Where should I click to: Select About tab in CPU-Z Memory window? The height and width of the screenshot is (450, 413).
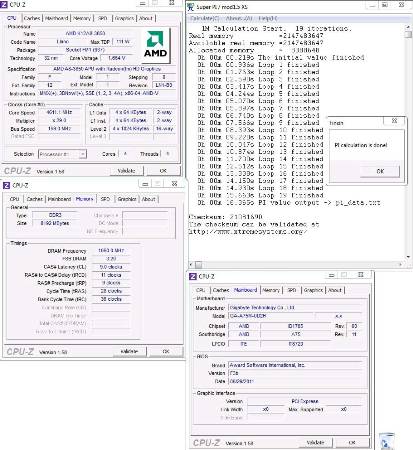tap(149, 199)
